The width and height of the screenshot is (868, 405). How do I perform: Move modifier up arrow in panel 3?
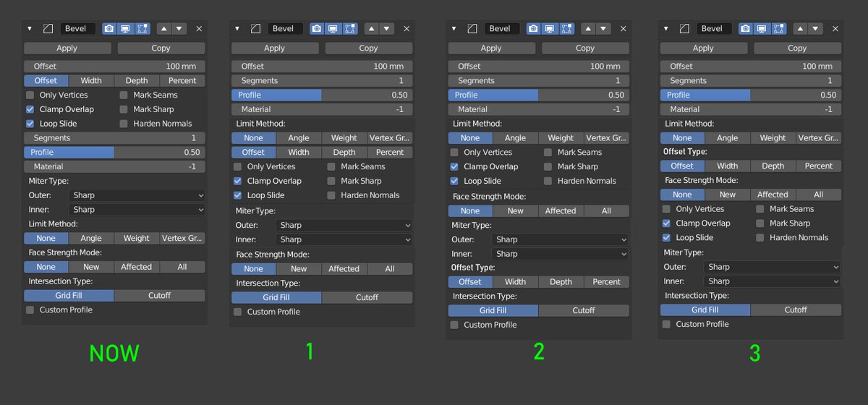pos(800,29)
